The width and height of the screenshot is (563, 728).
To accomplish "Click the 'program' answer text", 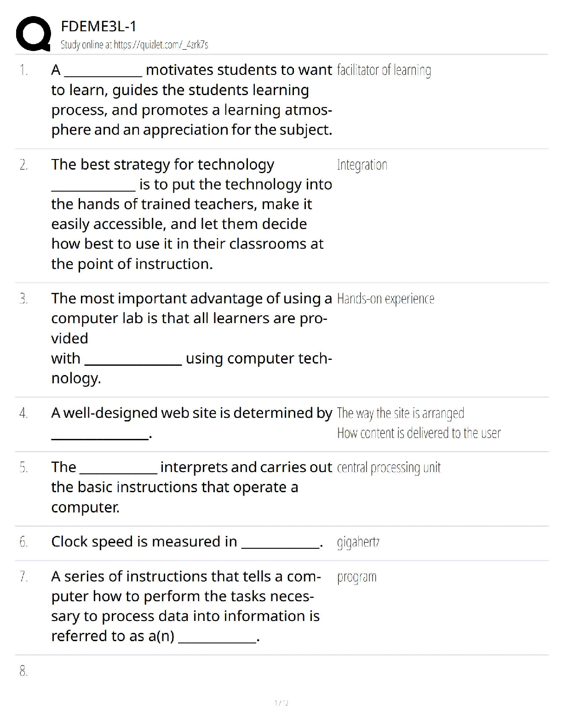I will pyautogui.click(x=356, y=577).
